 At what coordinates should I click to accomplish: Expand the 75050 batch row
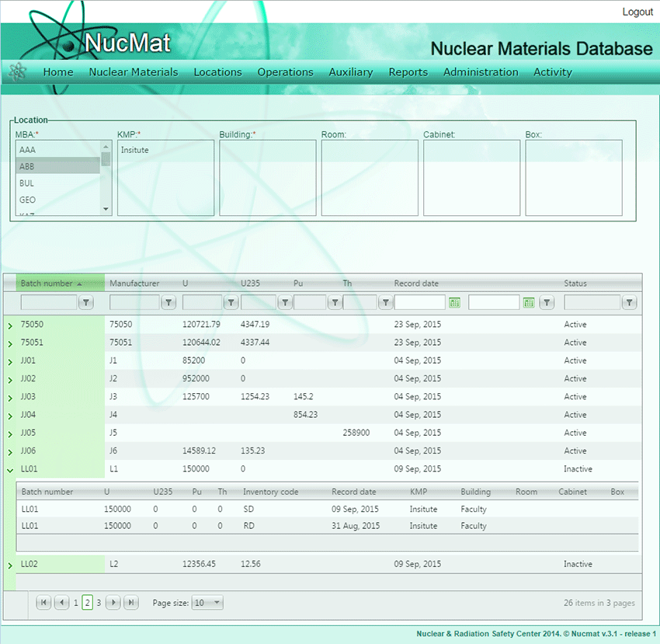click(10, 325)
